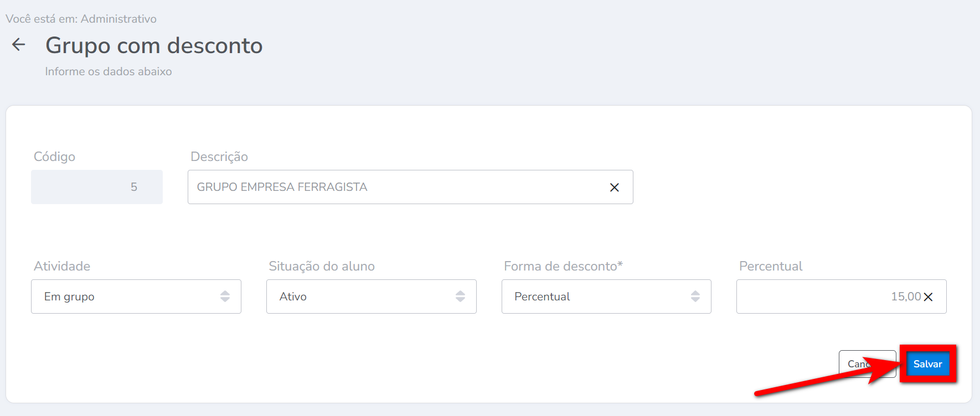Click the Percentual field label
This screenshot has width=980, height=416.
[771, 266]
